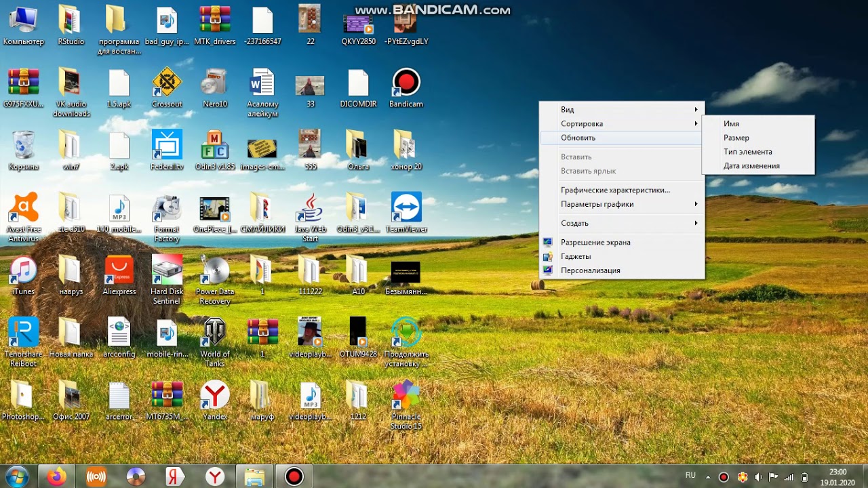Select the RStudio folder on the desktop

click(x=71, y=25)
